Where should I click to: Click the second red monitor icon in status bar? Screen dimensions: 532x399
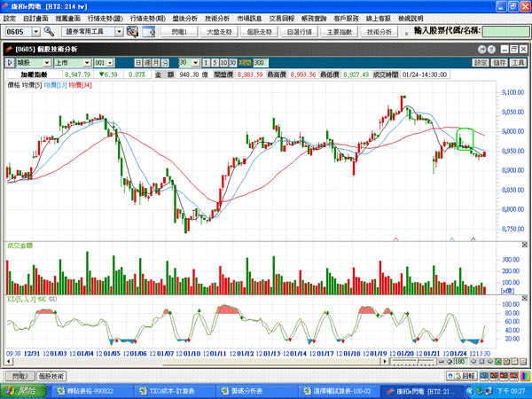(x=504, y=376)
